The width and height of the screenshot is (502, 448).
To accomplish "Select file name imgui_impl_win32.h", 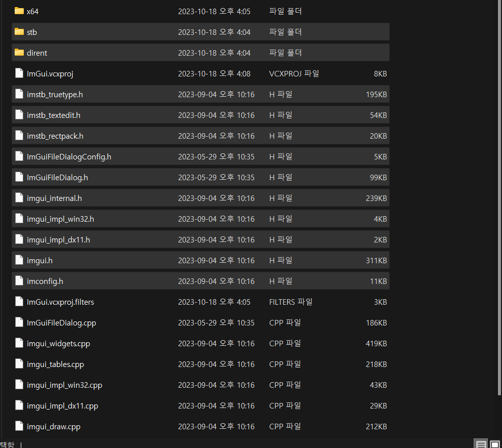I will [61, 219].
